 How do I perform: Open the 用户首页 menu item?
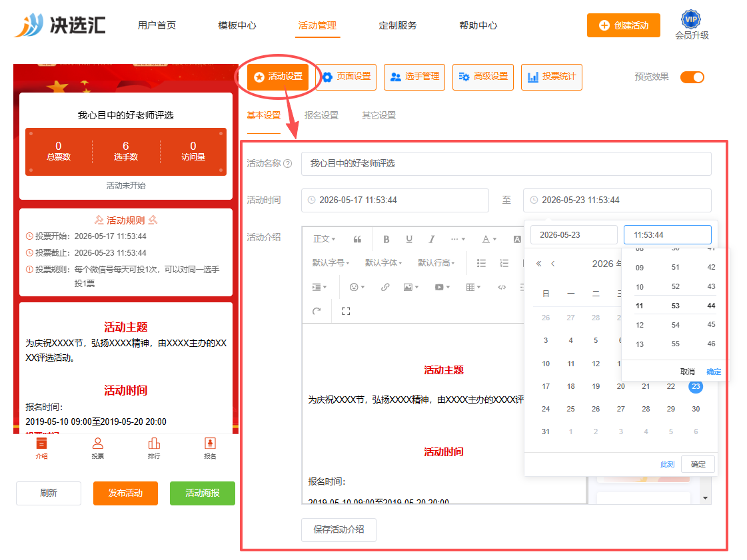157,25
